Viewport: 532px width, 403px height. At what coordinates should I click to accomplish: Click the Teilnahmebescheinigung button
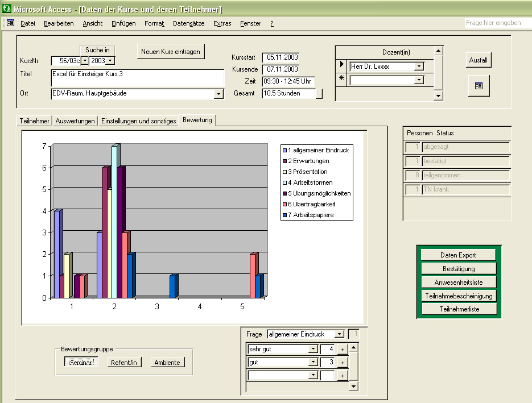coord(459,296)
